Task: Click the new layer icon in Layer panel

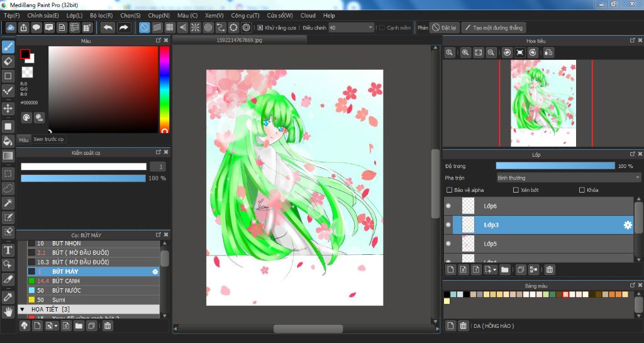Action: pos(450,269)
